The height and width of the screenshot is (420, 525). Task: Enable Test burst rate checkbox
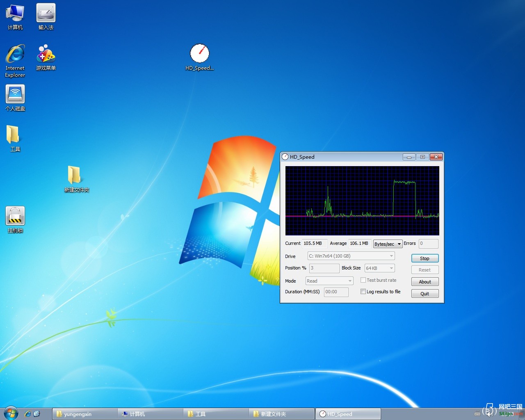point(363,280)
